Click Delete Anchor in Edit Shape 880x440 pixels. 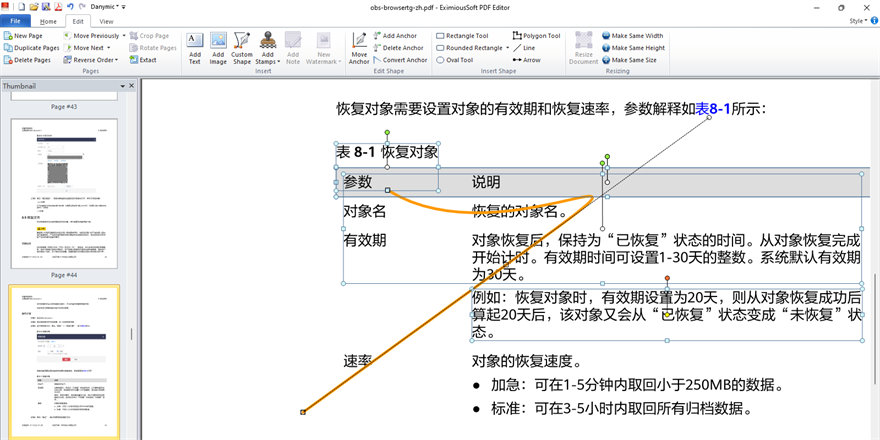coord(398,48)
